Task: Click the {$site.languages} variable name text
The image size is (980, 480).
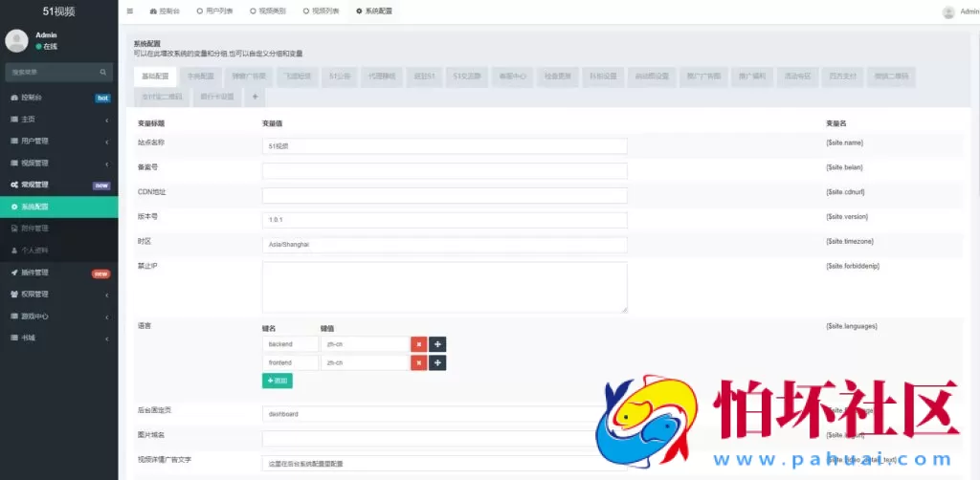Action: pos(851,326)
